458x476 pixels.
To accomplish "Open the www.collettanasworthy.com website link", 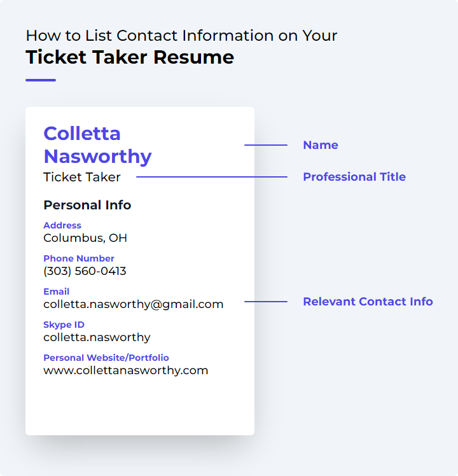I will coord(126,370).
